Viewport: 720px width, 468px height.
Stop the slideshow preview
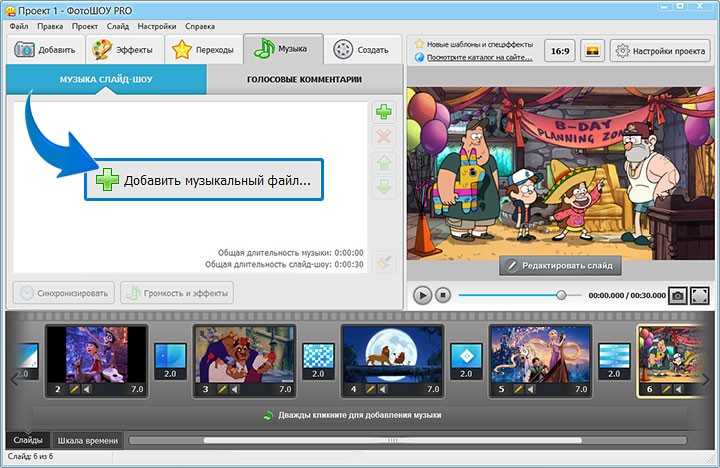click(443, 295)
